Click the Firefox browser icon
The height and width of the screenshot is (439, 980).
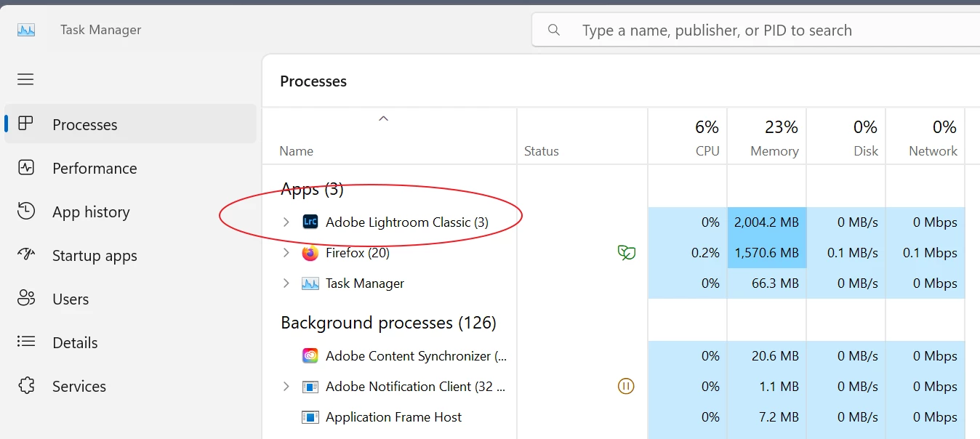[x=310, y=253]
